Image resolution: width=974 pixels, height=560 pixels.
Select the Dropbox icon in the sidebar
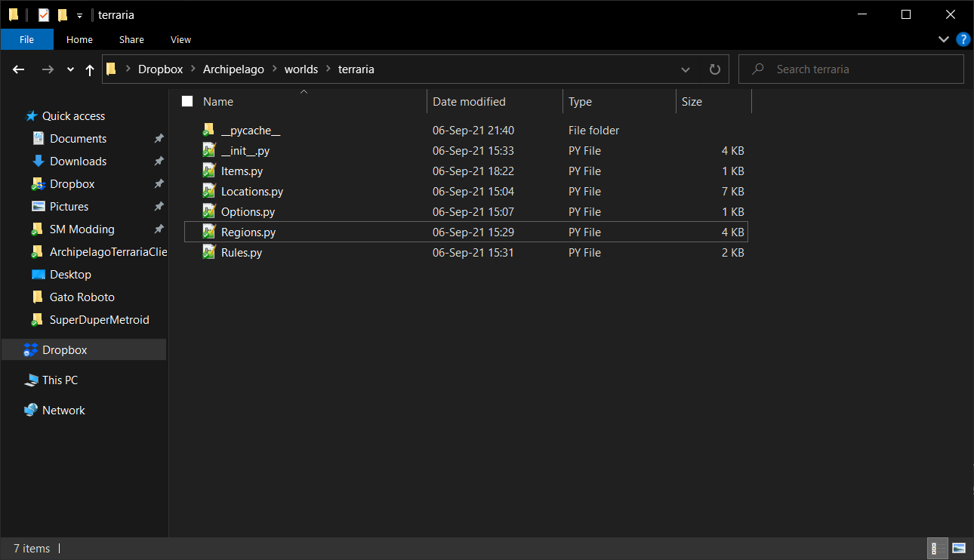(30, 349)
